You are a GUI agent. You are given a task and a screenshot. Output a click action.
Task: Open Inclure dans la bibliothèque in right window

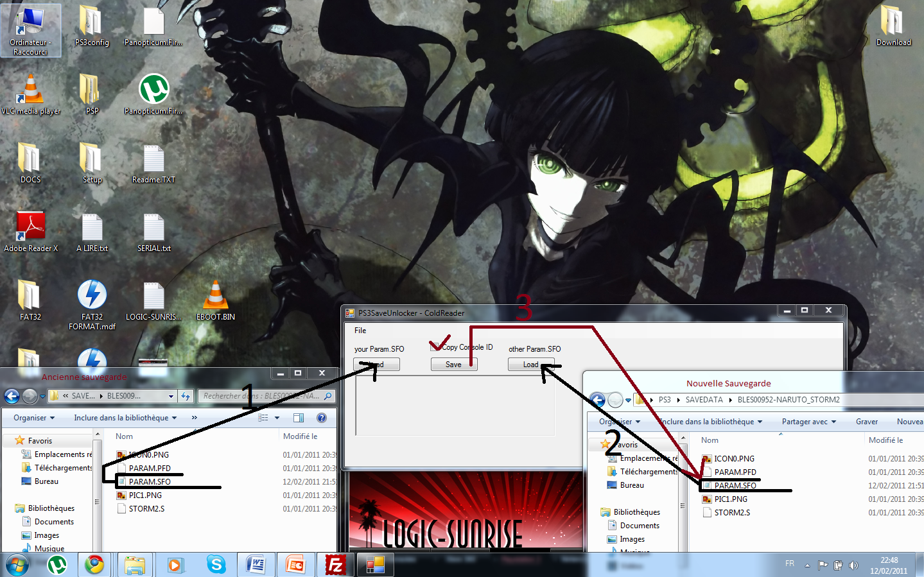click(x=711, y=422)
